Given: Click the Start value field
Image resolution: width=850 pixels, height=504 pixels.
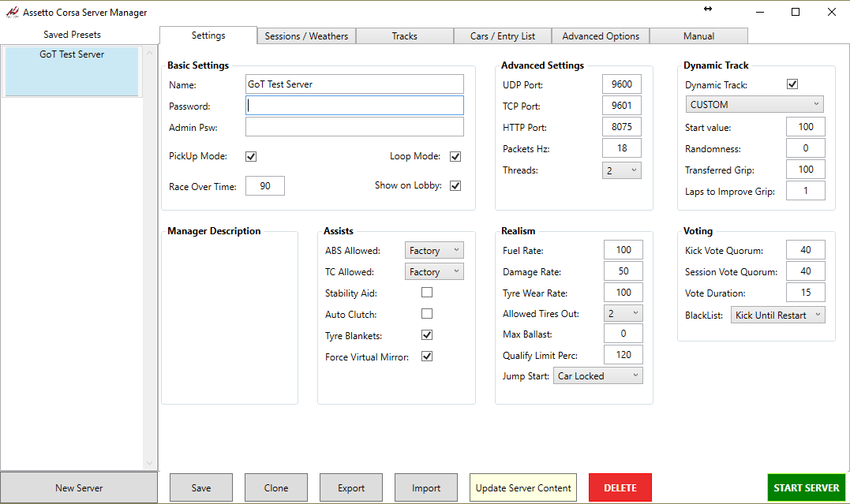Looking at the screenshot, I should pyautogui.click(x=806, y=126).
